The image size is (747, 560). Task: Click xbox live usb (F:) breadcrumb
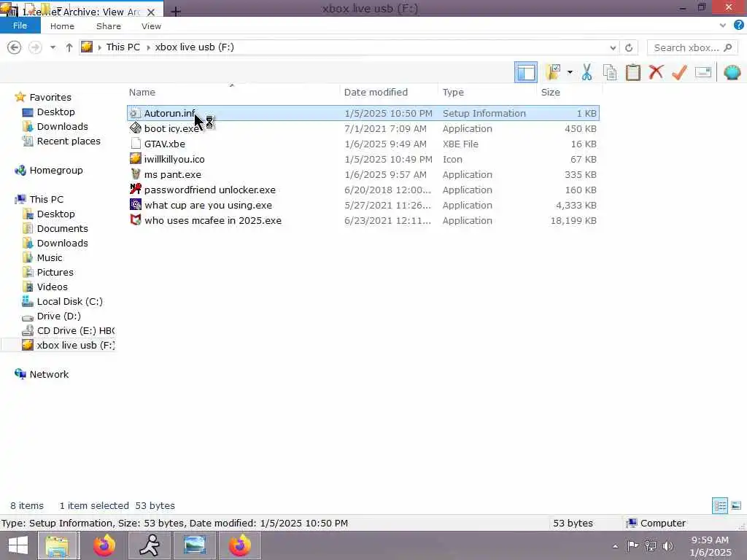point(194,47)
